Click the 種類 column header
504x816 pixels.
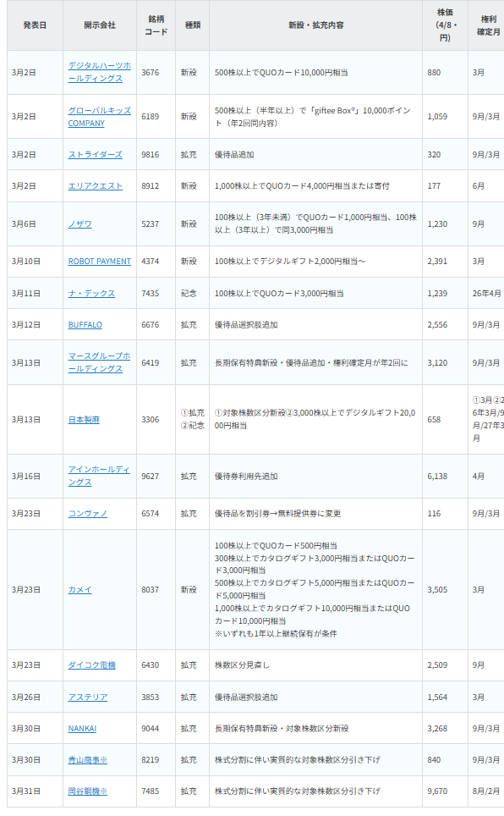click(x=193, y=25)
